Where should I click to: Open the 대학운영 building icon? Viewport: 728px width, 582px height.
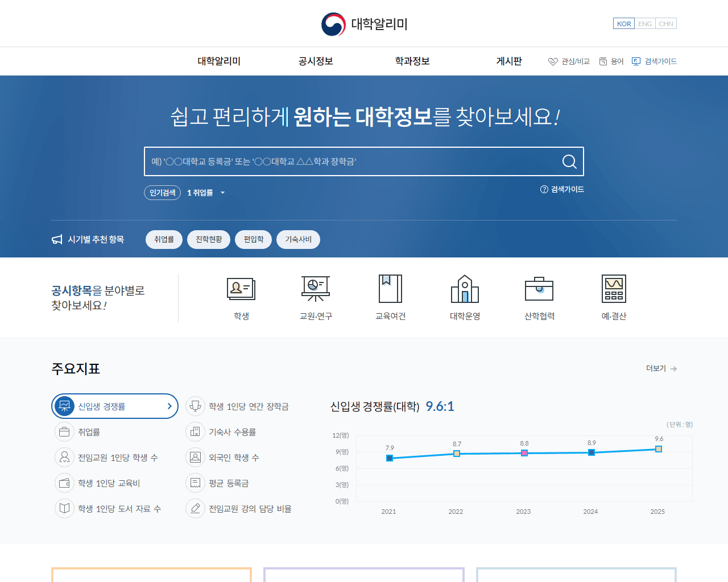465,289
